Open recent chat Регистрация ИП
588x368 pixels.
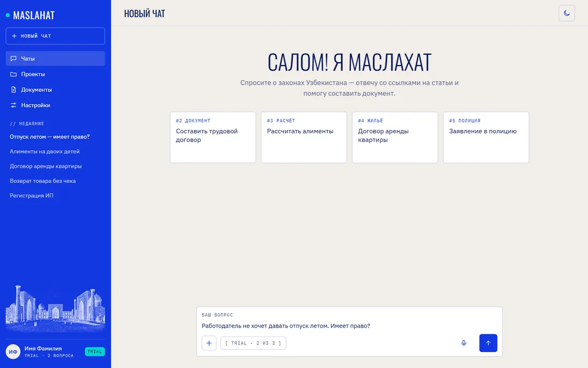coord(32,195)
